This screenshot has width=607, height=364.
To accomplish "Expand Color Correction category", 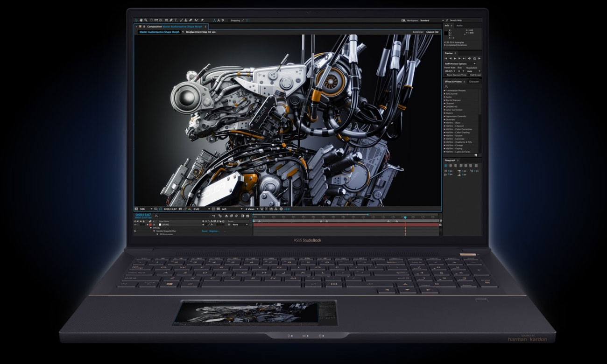I will [x=445, y=110].
